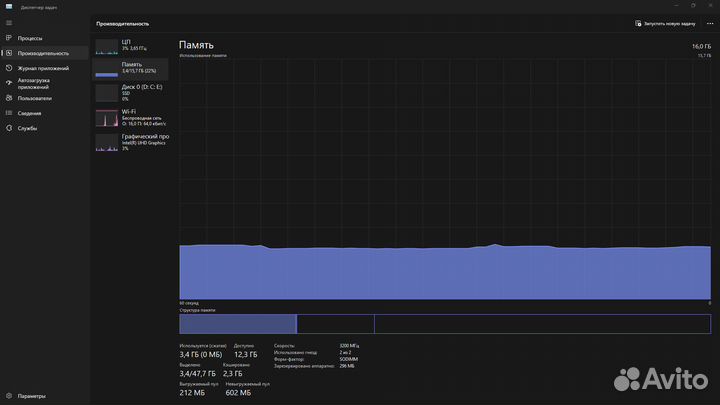Select the Графический процессор item
This screenshot has height=405, width=720.
131,142
